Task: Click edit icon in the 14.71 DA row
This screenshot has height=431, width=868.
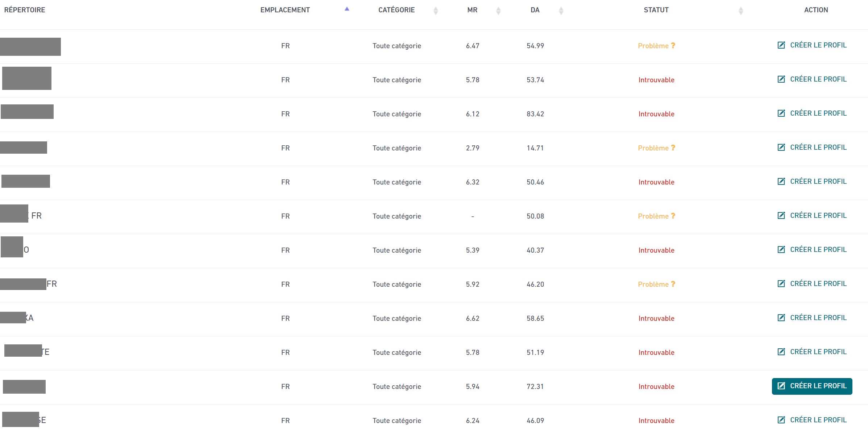Action: click(781, 148)
